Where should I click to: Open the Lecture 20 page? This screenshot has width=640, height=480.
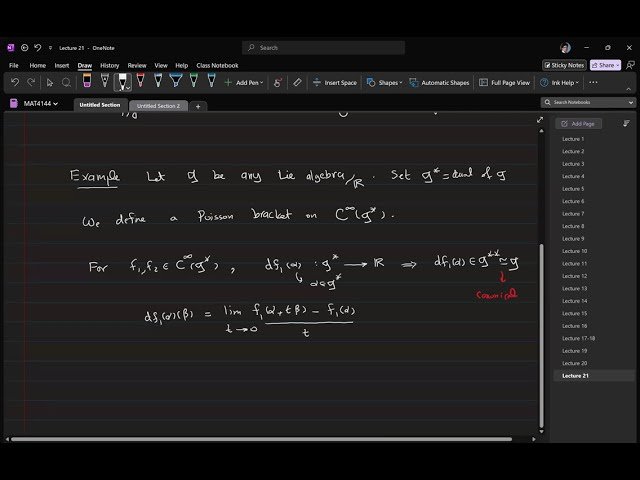pos(574,363)
